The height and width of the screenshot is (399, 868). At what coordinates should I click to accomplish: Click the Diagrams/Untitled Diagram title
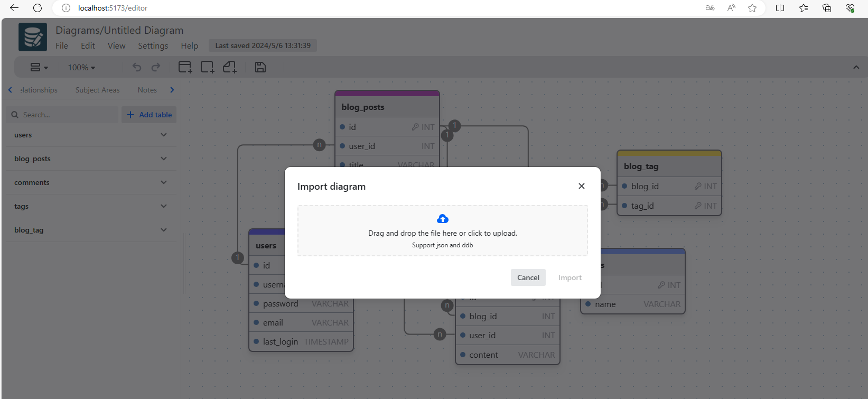119,30
